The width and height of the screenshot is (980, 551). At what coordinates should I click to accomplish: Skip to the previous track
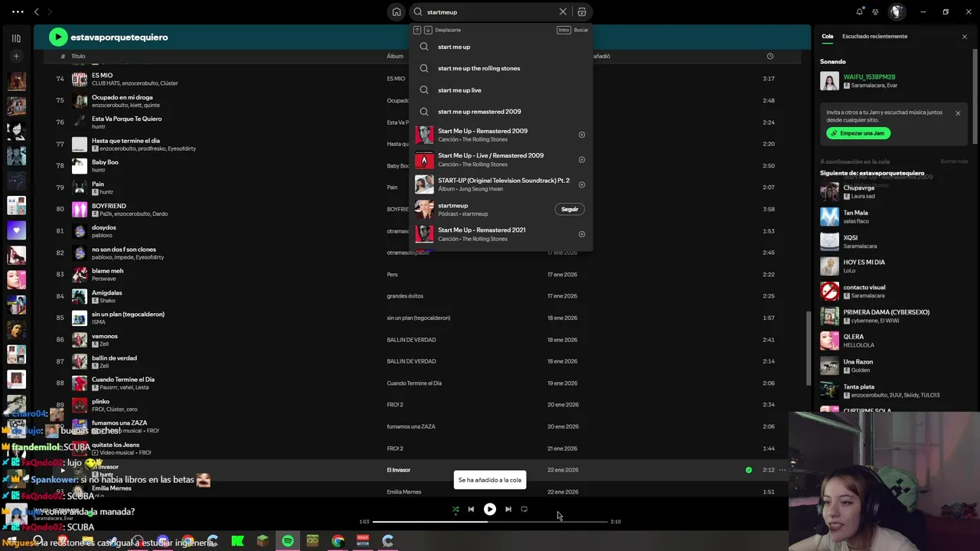(471, 509)
